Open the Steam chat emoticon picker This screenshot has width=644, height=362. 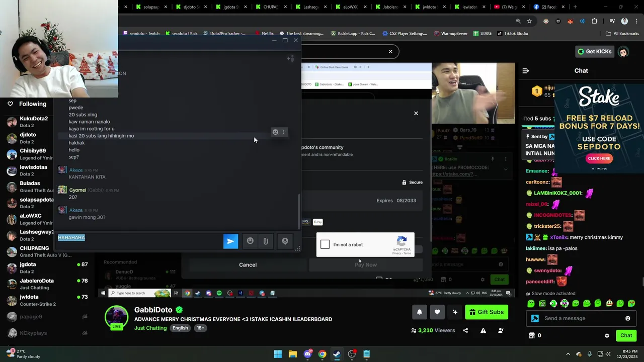coord(250,241)
